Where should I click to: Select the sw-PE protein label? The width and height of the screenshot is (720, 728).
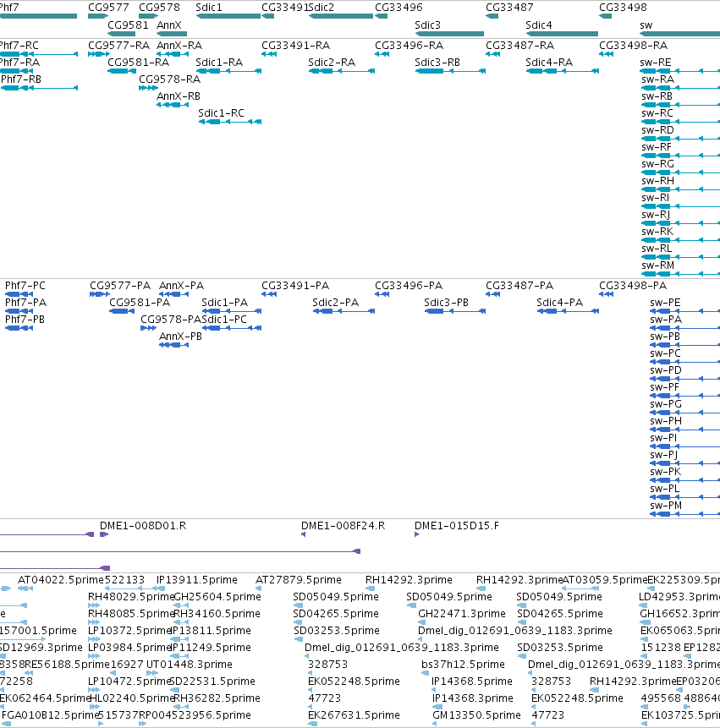coord(665,303)
